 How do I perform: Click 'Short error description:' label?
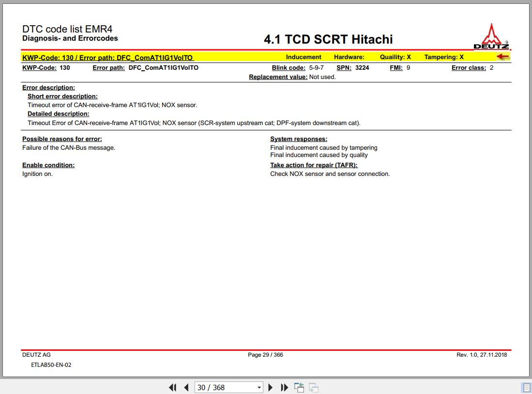62,96
